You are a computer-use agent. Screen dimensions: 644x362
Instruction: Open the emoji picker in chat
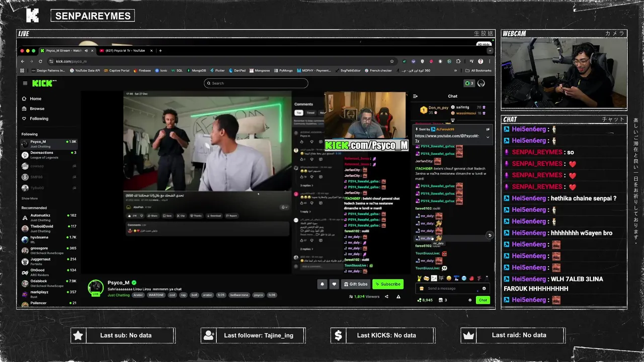point(484,289)
